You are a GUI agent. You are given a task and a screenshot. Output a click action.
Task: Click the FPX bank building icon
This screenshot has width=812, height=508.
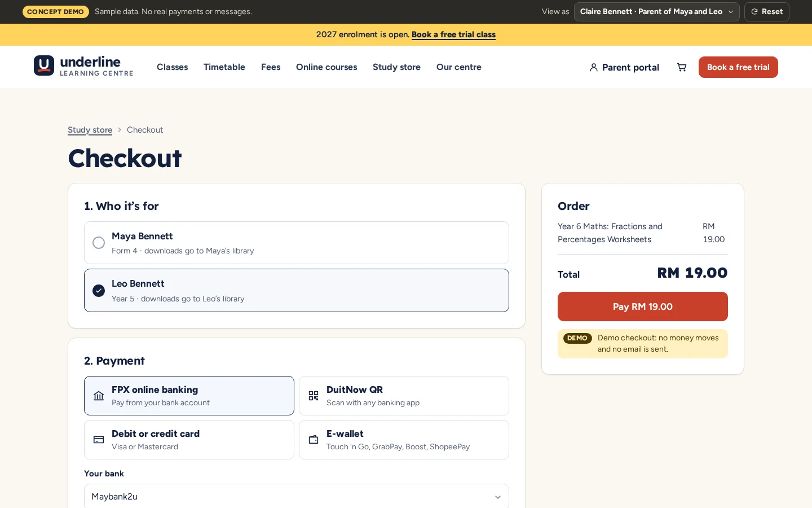(x=99, y=396)
